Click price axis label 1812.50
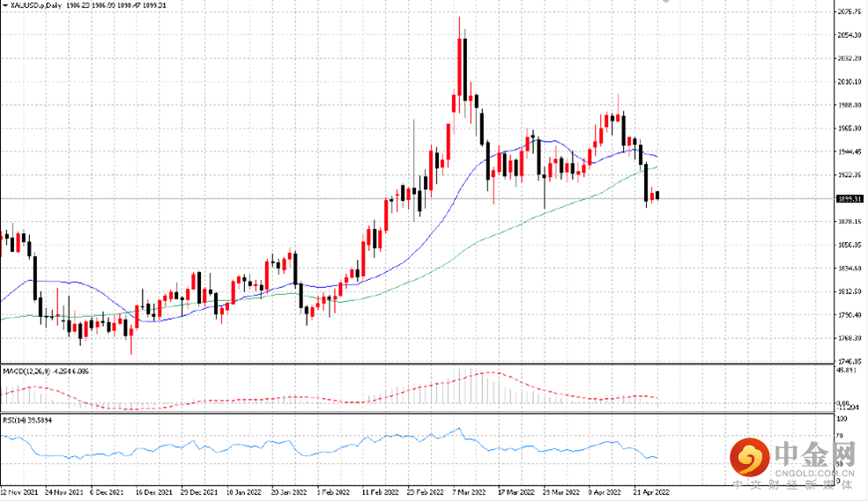The image size is (868, 501). point(849,291)
